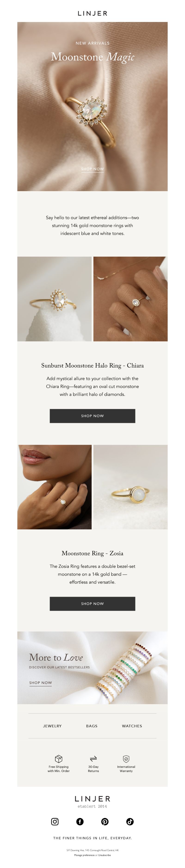
Task: Click Shop Now under the Zosia ring
Action: pyautogui.click(x=92, y=604)
